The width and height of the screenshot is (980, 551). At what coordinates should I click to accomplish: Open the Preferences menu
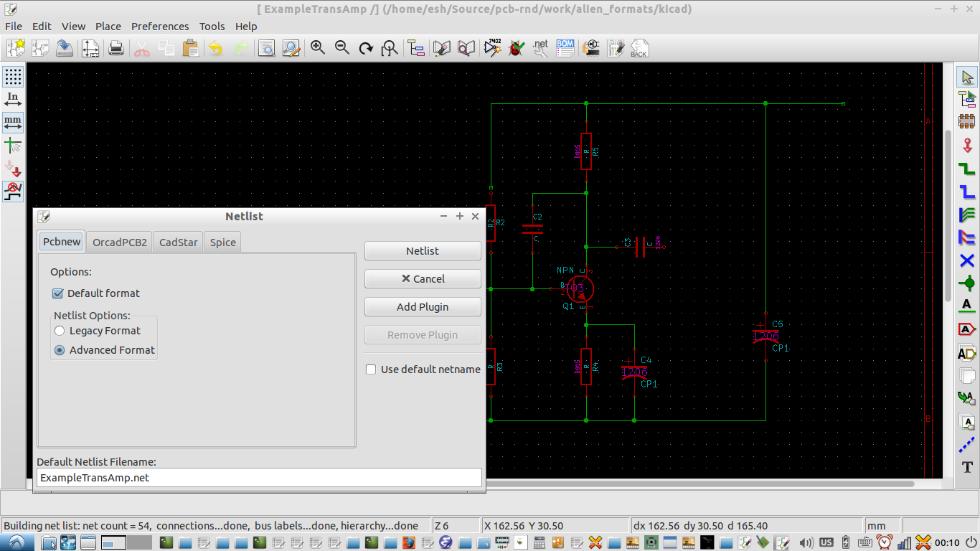pos(160,27)
